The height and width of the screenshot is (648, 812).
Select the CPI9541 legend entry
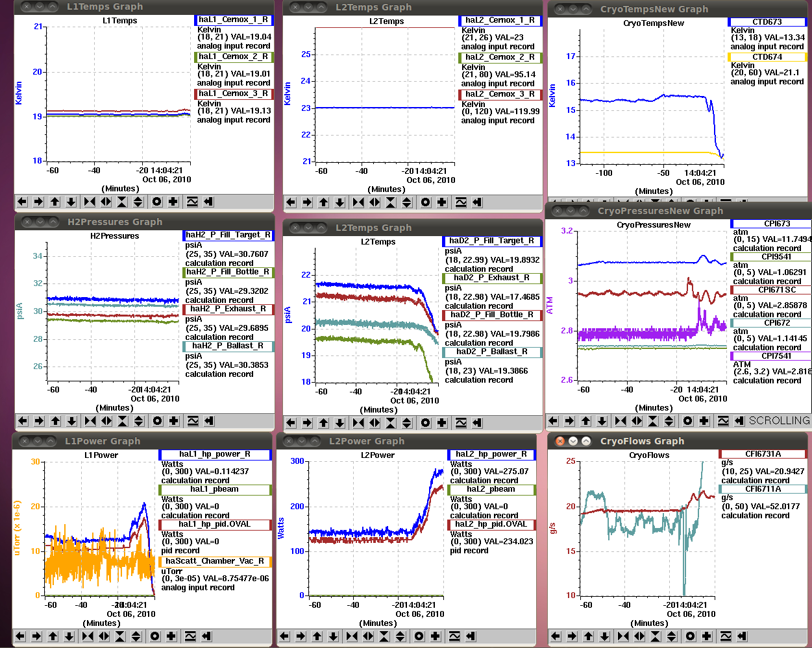[772, 257]
